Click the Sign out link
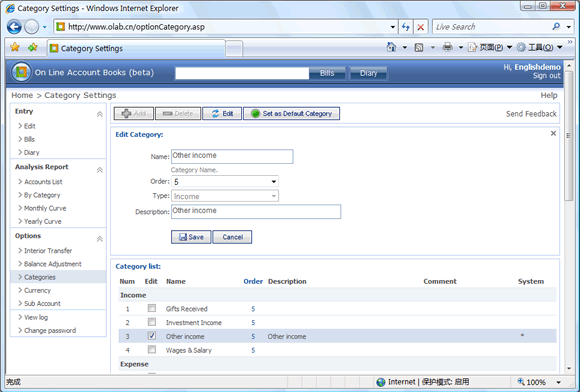 pyautogui.click(x=547, y=76)
